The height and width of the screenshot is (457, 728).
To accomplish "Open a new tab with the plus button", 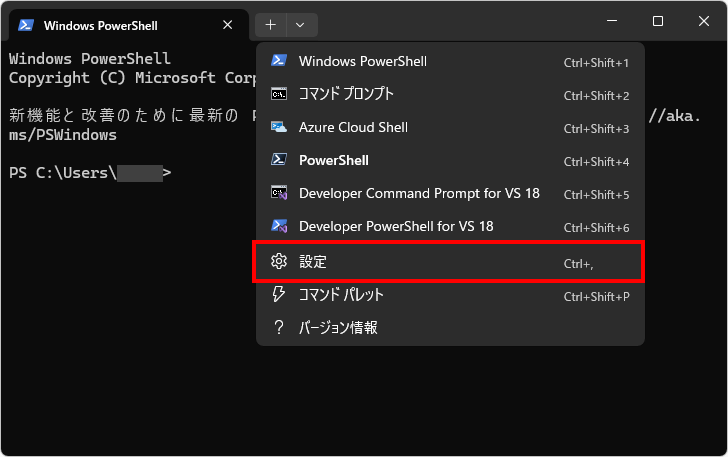I will coord(271,25).
